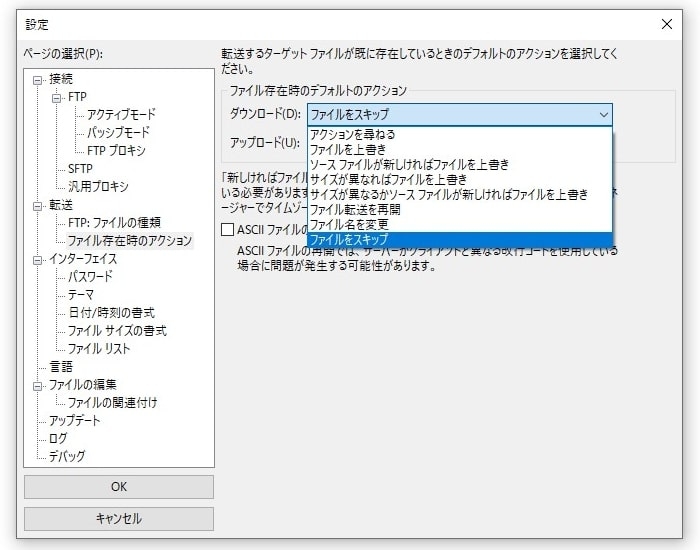
Task: Choose アクションを尋ねる from the list
Action: 353,134
